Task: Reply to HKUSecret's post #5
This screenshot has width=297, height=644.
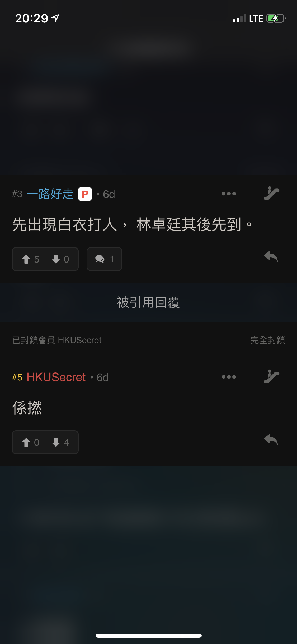Action: pyautogui.click(x=271, y=440)
